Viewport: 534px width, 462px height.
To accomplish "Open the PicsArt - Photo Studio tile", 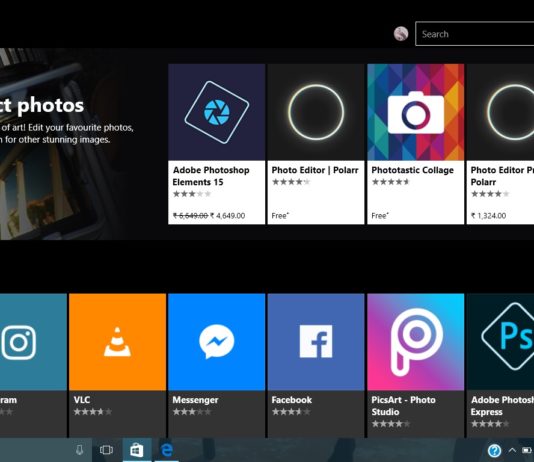I will click(x=415, y=365).
